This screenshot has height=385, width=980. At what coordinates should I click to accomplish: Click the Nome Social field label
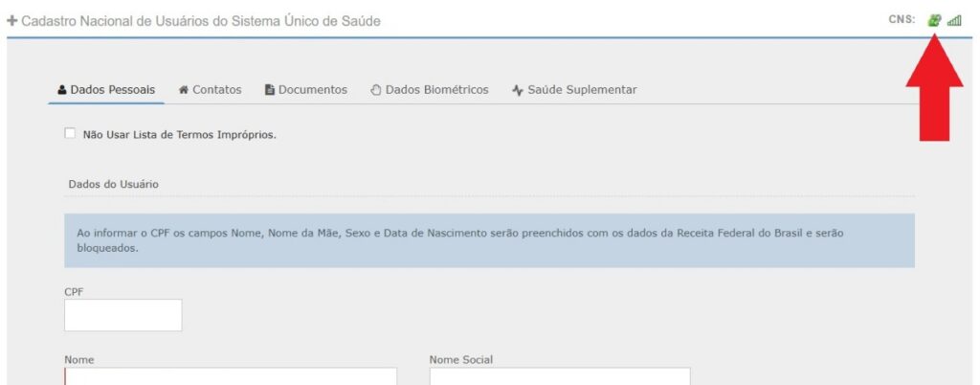click(460, 360)
